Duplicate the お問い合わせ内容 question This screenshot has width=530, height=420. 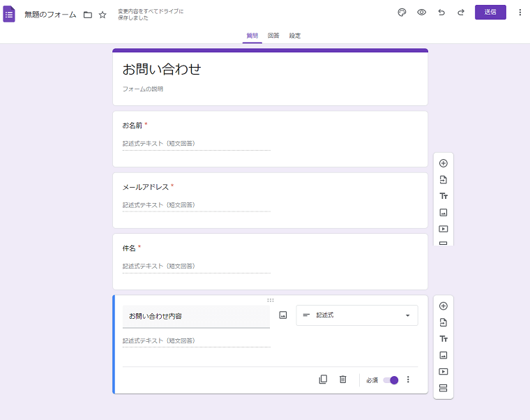(x=323, y=380)
